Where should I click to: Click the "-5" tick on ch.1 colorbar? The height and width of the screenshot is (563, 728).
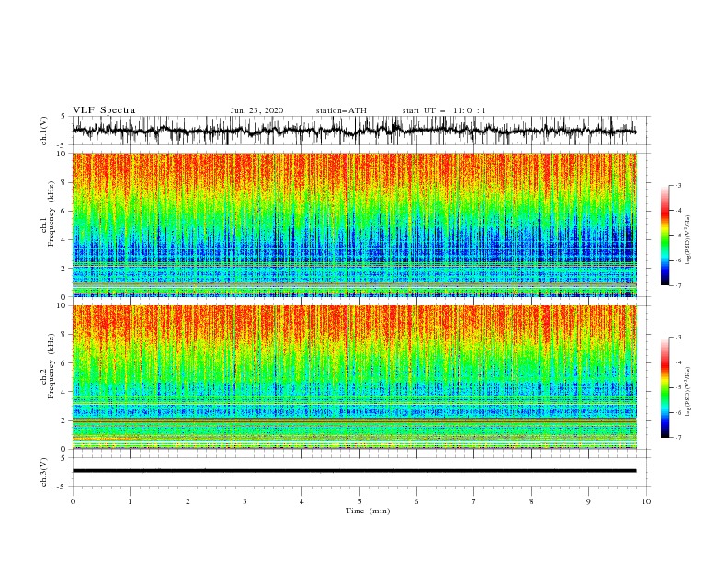[x=678, y=236]
